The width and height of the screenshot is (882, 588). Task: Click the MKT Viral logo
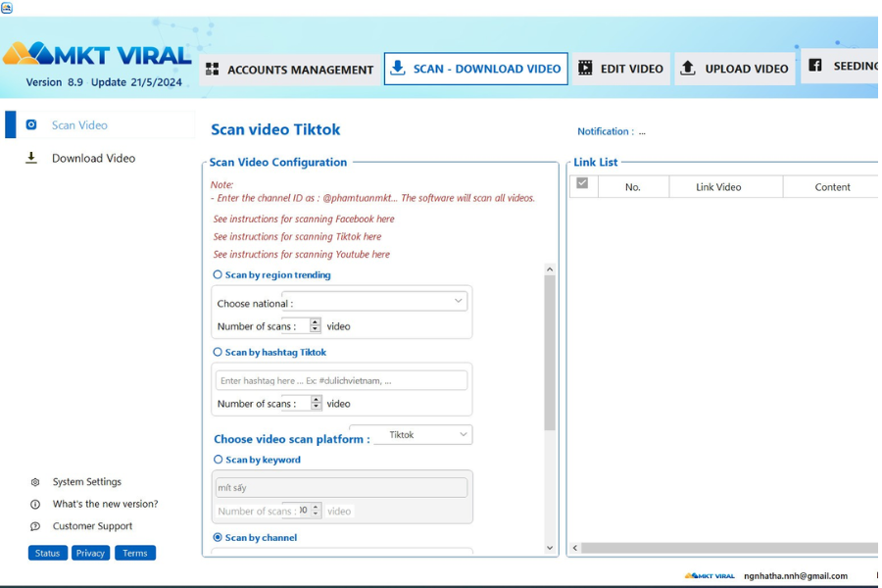(x=97, y=55)
